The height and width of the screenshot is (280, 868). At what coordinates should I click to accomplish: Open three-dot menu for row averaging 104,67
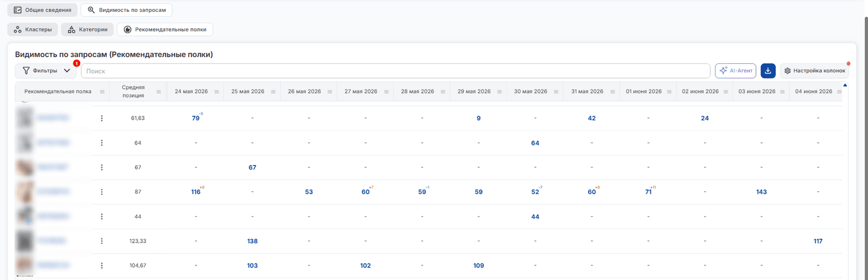point(102,265)
